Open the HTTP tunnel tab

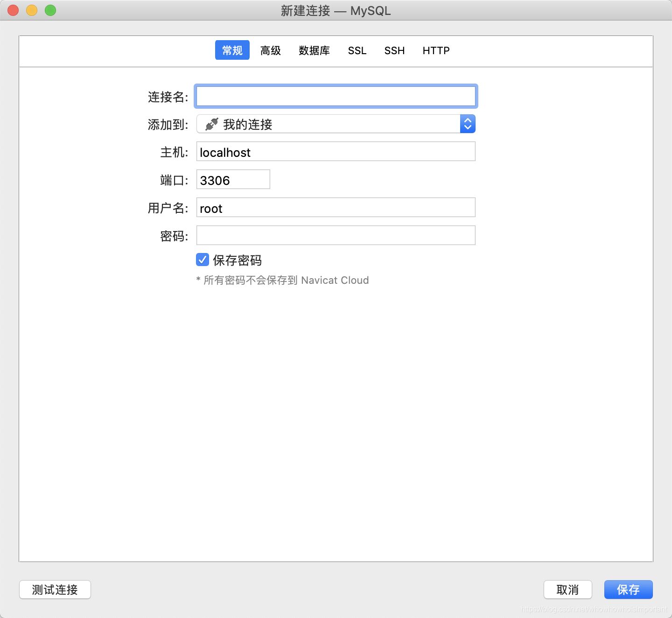tap(435, 50)
